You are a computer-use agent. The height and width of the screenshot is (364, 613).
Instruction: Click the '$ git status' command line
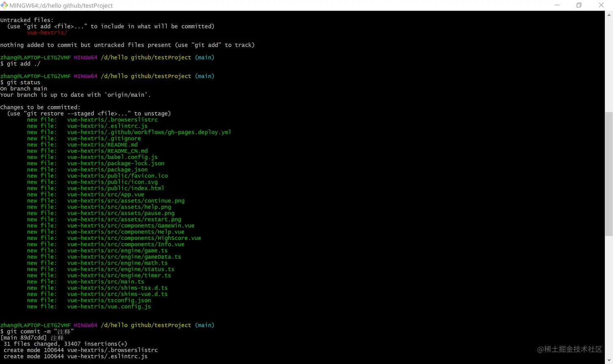pos(20,82)
